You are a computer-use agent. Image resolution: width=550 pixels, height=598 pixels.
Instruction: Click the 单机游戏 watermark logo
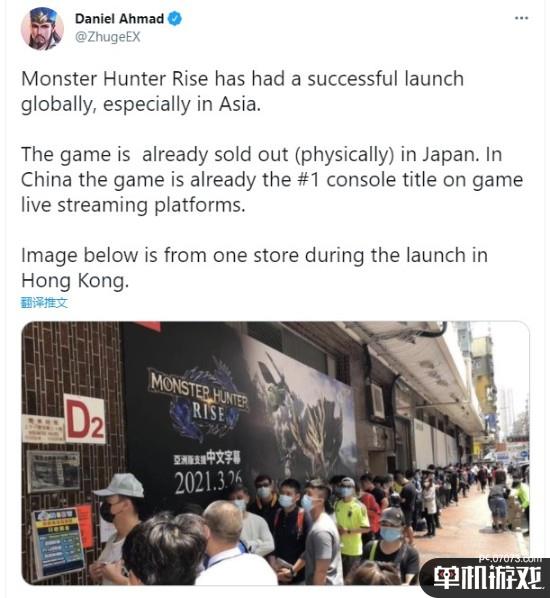487,579
